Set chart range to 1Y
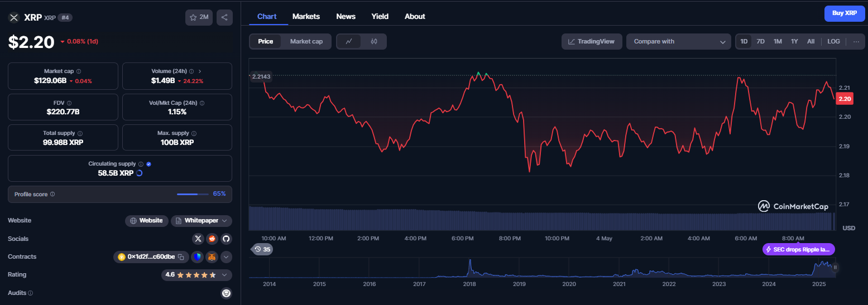Image resolution: width=868 pixels, height=305 pixels. (794, 41)
